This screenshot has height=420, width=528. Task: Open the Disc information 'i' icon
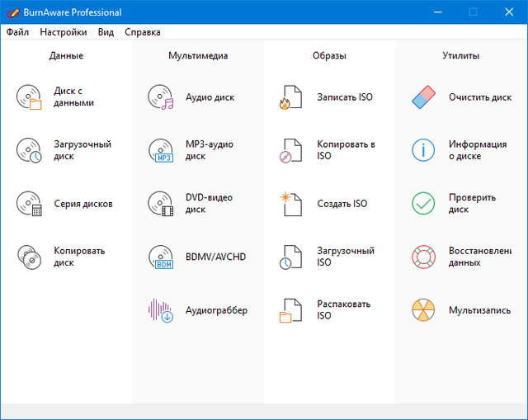coord(423,150)
